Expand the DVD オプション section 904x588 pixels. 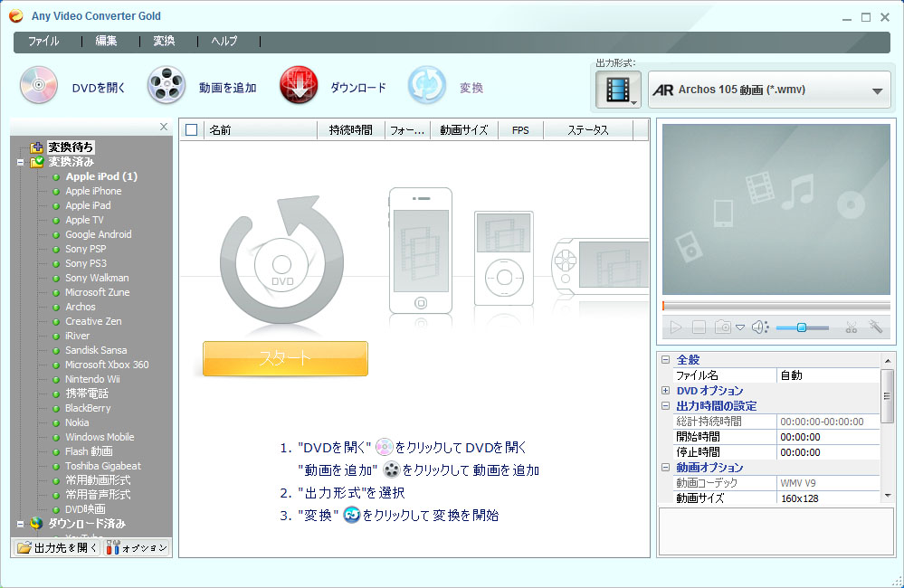[665, 390]
